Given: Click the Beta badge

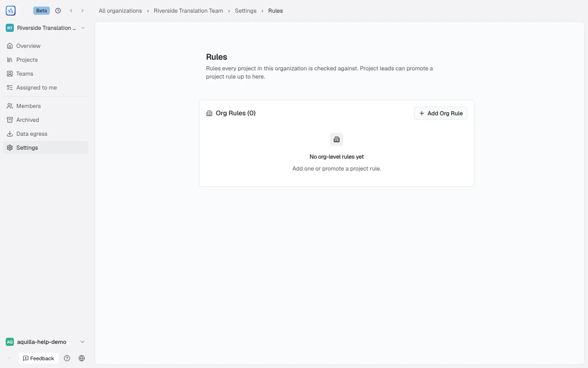Looking at the screenshot, I should (42, 11).
